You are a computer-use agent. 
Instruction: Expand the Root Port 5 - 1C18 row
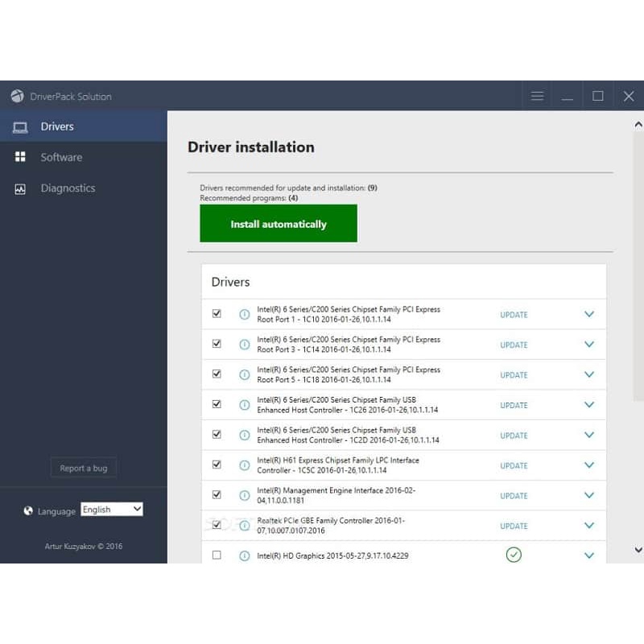[588, 375]
